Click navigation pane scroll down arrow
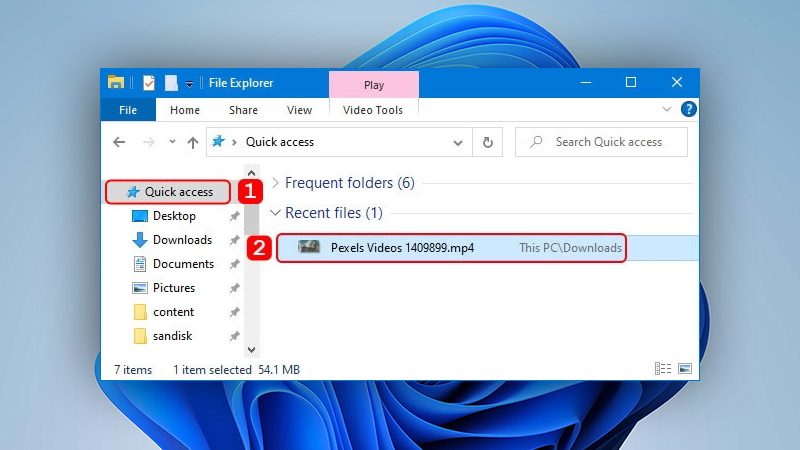The width and height of the screenshot is (800, 450). tap(251, 349)
